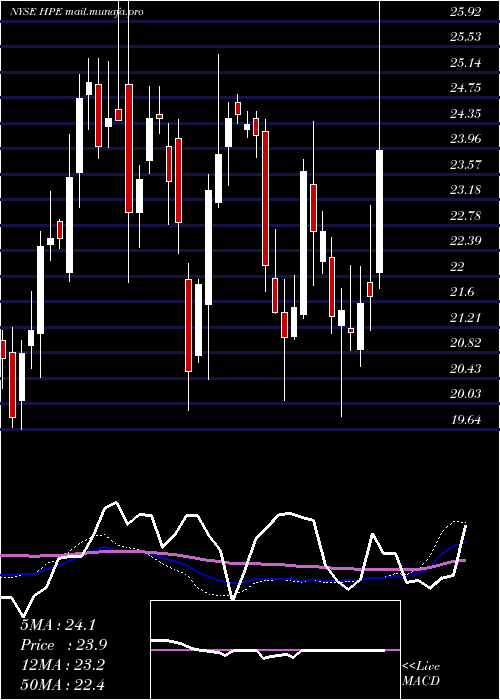Click the 21.6 price axis label

(x=462, y=292)
